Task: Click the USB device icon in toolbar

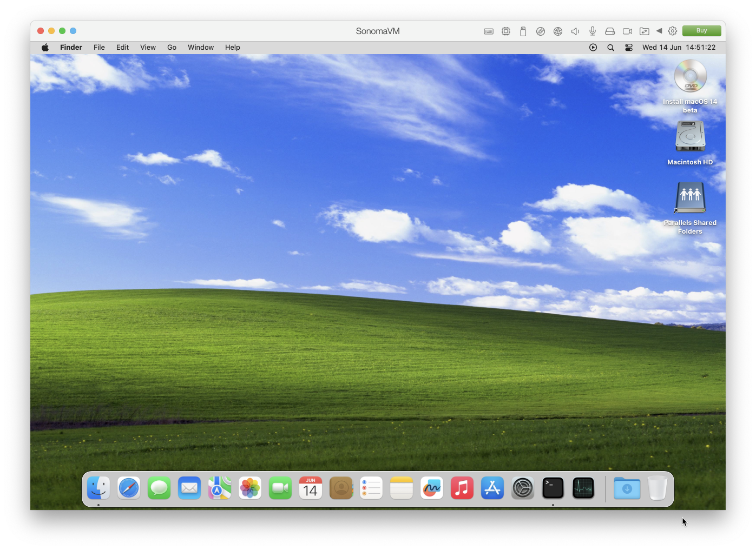Action: click(523, 31)
